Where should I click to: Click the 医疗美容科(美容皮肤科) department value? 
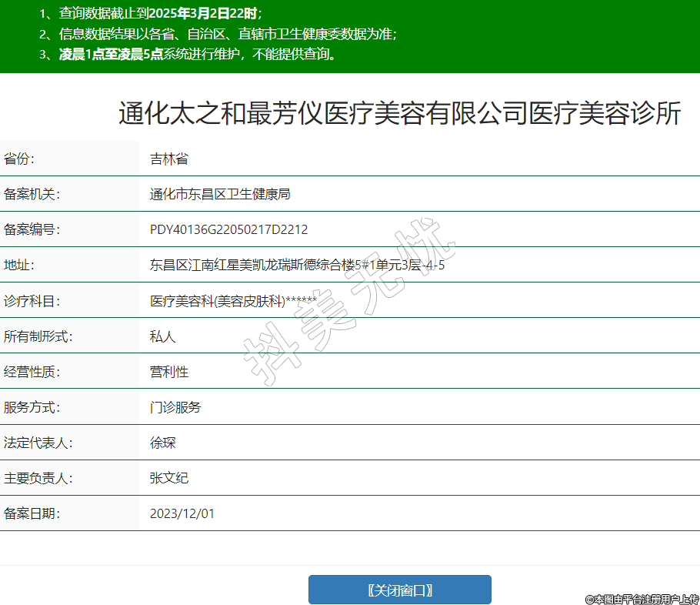[x=233, y=301]
